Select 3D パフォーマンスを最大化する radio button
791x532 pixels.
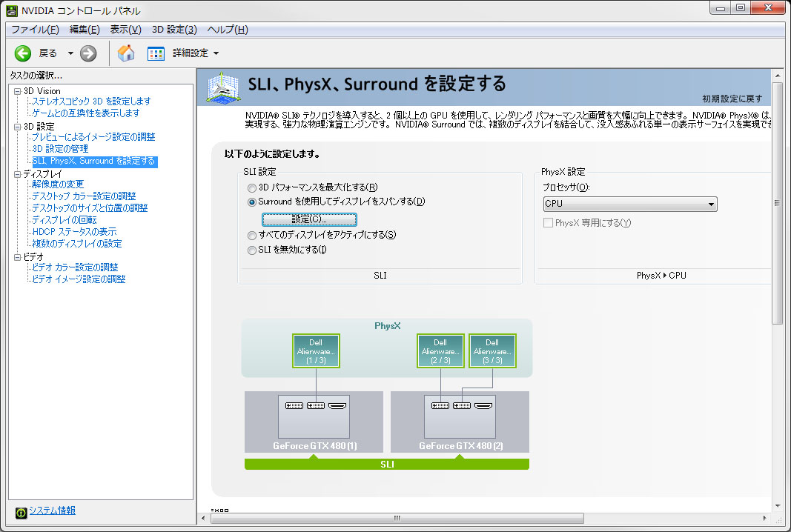pyautogui.click(x=252, y=188)
